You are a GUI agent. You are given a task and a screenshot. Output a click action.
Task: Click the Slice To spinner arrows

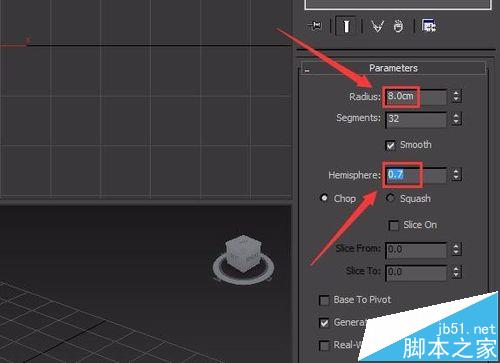pyautogui.click(x=456, y=272)
